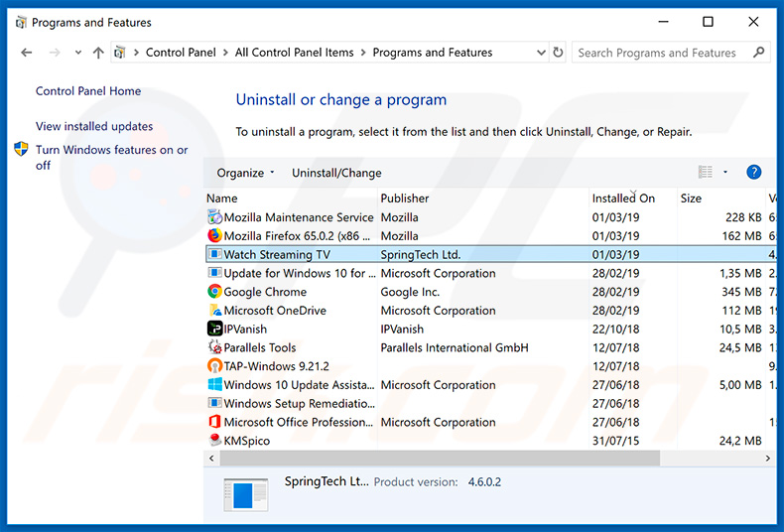Click the Google Chrome icon in list

point(215,291)
